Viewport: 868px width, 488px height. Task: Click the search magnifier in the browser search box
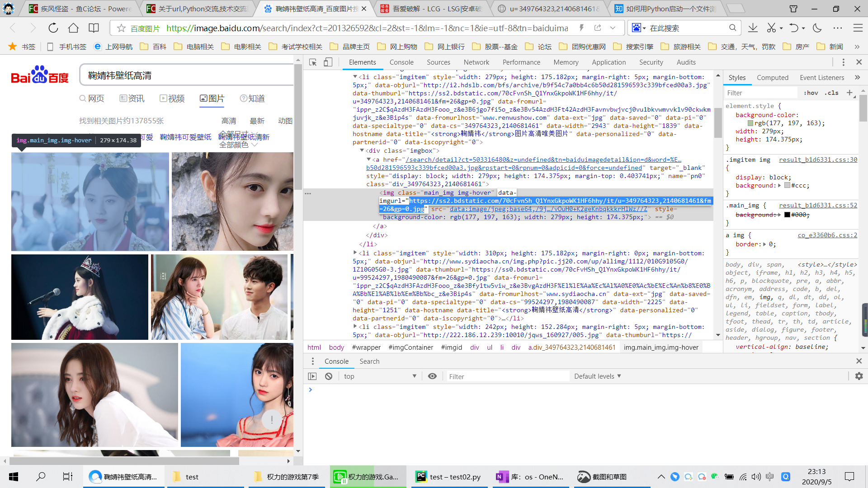point(732,28)
